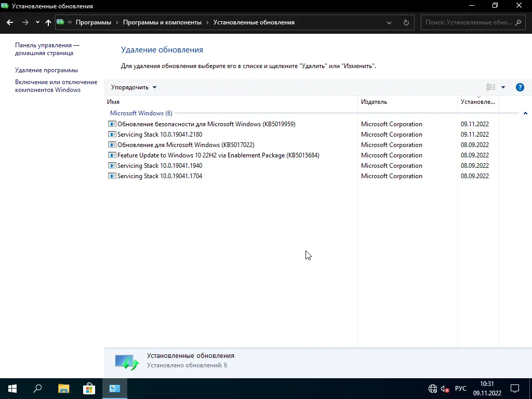532x399 pixels.
Task: Refresh the Installed Updates list
Action: coord(406,22)
